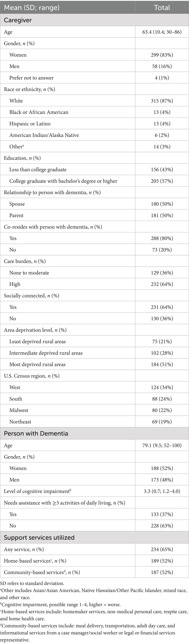Click the 'Spouse' row label
189x644 pixels.
coord(17,204)
